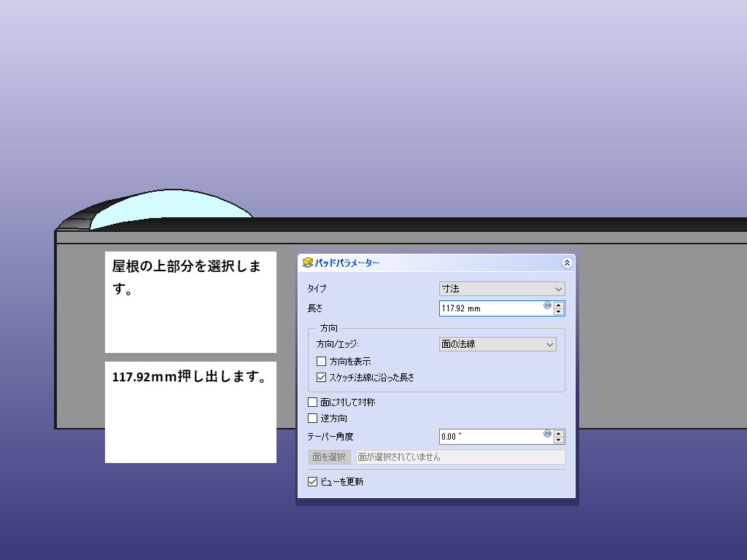Decrease 長さ with the down spinner arrow
Image resolution: width=747 pixels, height=560 pixels.
(559, 312)
